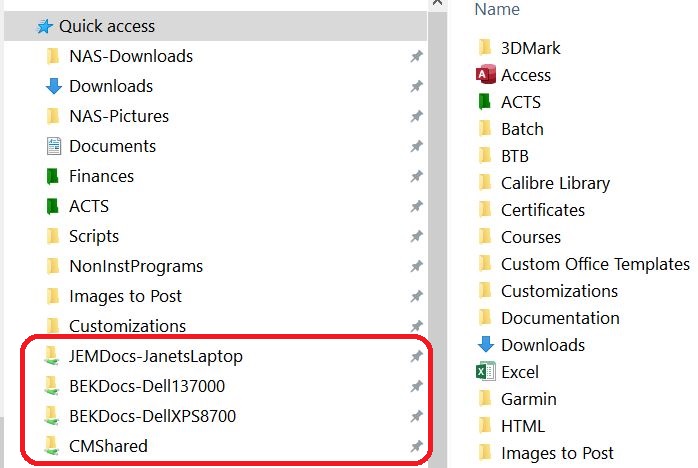Viewport: 698px width, 468px height.
Task: Open the Calibre Library folder
Action: (555, 183)
